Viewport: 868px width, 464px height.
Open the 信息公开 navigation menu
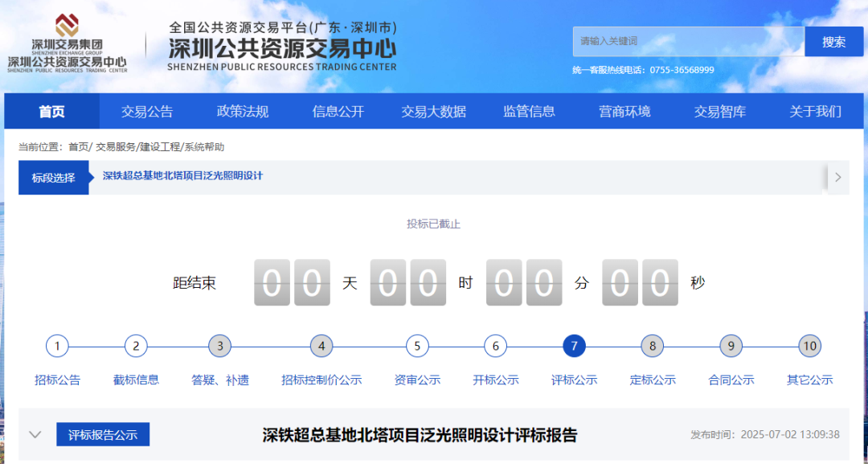[x=338, y=111]
